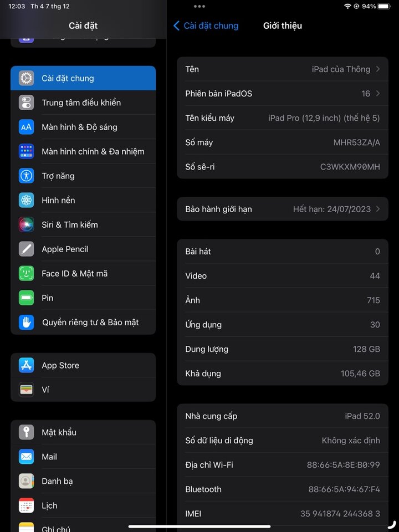This screenshot has width=399, height=532.
Task: Tap the three-dot multitasking control at top
Action: pyautogui.click(x=199, y=6)
